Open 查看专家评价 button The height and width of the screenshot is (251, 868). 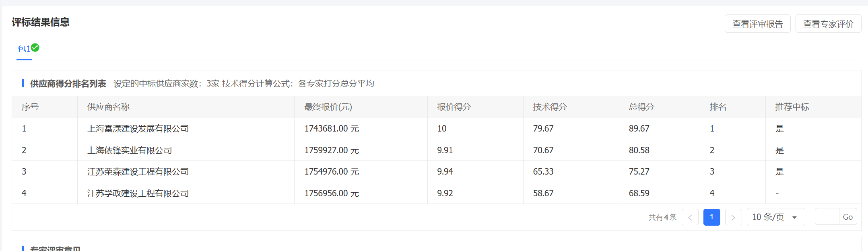828,24
